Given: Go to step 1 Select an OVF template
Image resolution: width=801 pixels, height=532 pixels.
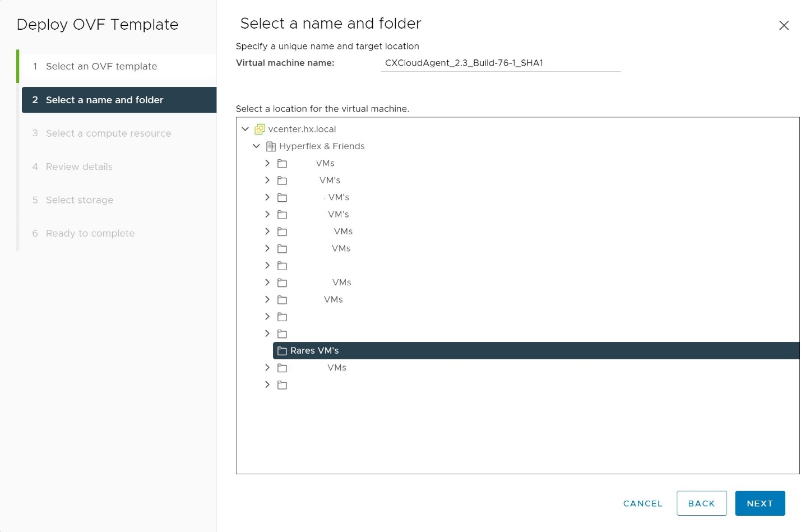Looking at the screenshot, I should [119, 66].
